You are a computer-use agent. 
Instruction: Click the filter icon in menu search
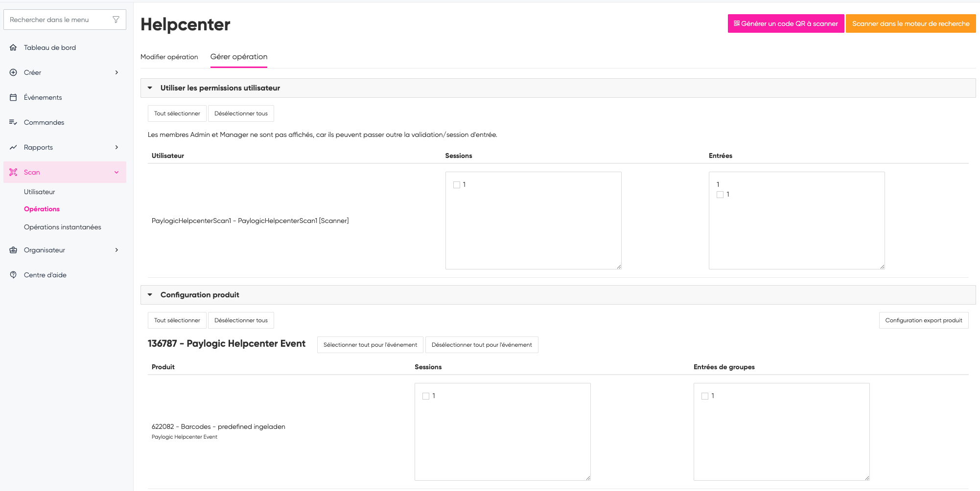point(116,20)
